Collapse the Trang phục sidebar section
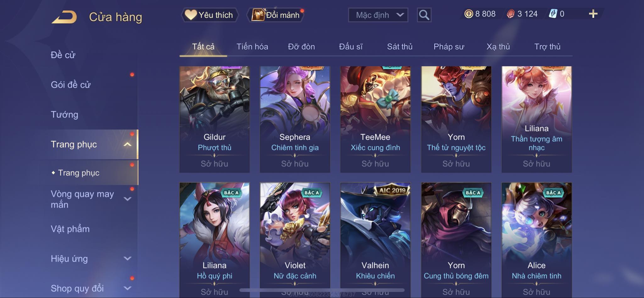 point(127,144)
